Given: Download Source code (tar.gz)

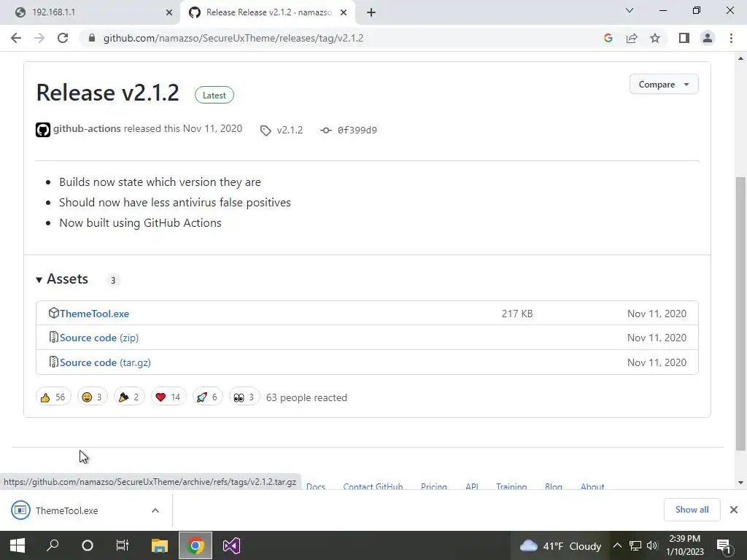Looking at the screenshot, I should 105,362.
